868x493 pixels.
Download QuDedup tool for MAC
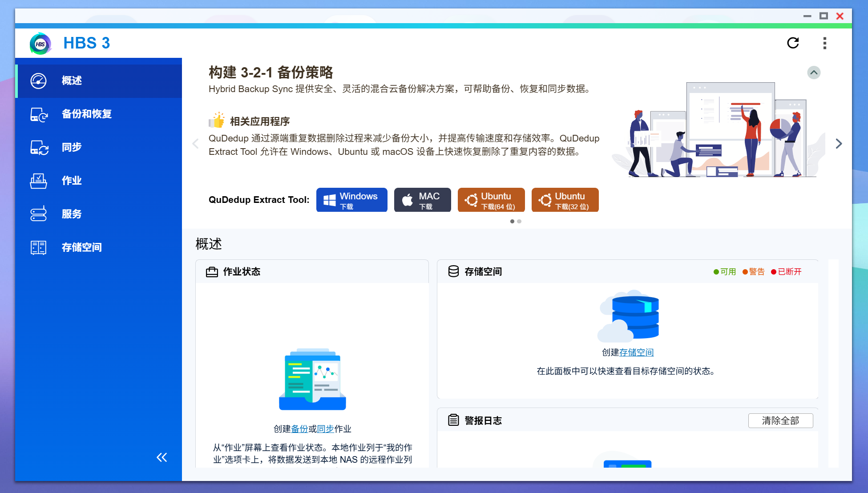[422, 200]
